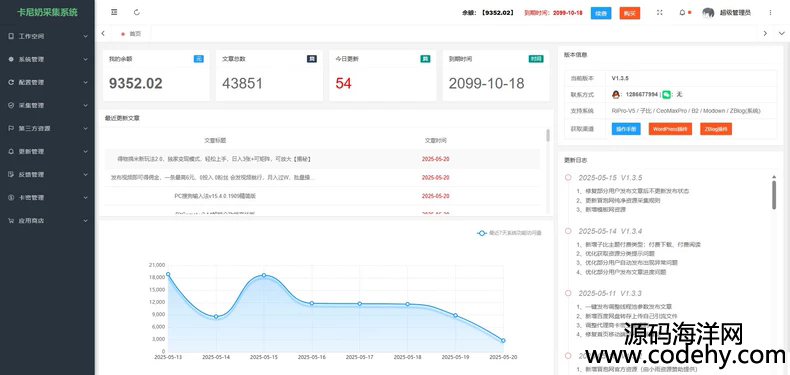Open the tab options dropdown arrow
Screen dimensions: 790x375
click(x=781, y=34)
